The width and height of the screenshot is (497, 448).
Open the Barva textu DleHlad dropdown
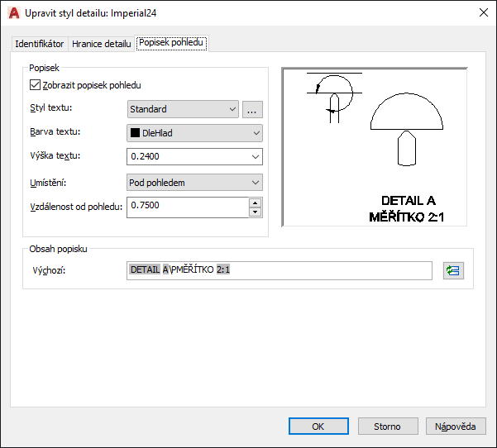pos(194,133)
